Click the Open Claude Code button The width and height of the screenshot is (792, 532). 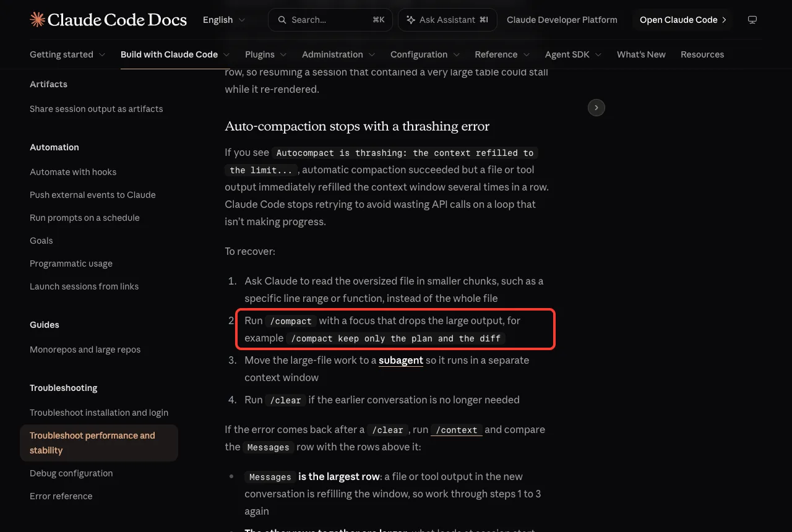click(x=682, y=20)
